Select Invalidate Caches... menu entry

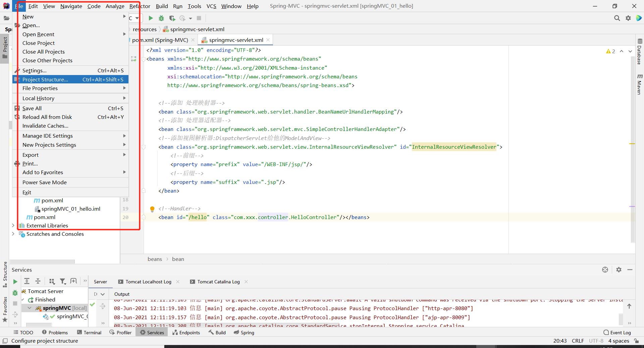(x=70, y=126)
